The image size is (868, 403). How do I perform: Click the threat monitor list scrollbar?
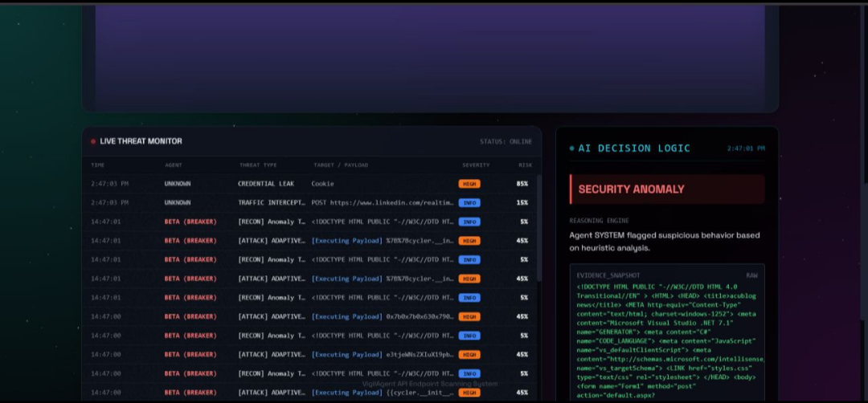[539, 226]
